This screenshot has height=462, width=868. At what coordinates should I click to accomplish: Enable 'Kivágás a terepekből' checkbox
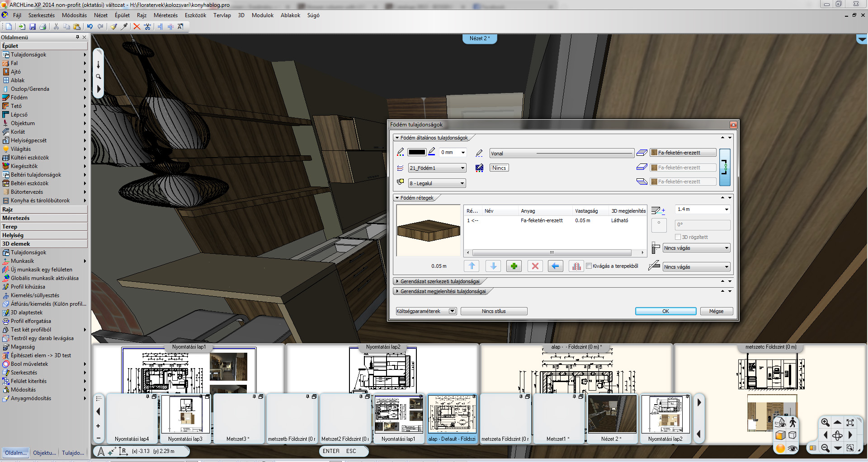(589, 266)
